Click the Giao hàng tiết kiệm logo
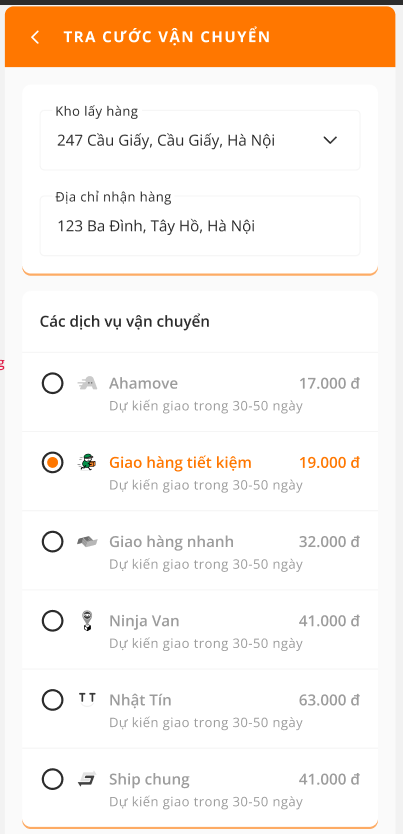Screen dimensions: 403x834 click(x=87, y=463)
